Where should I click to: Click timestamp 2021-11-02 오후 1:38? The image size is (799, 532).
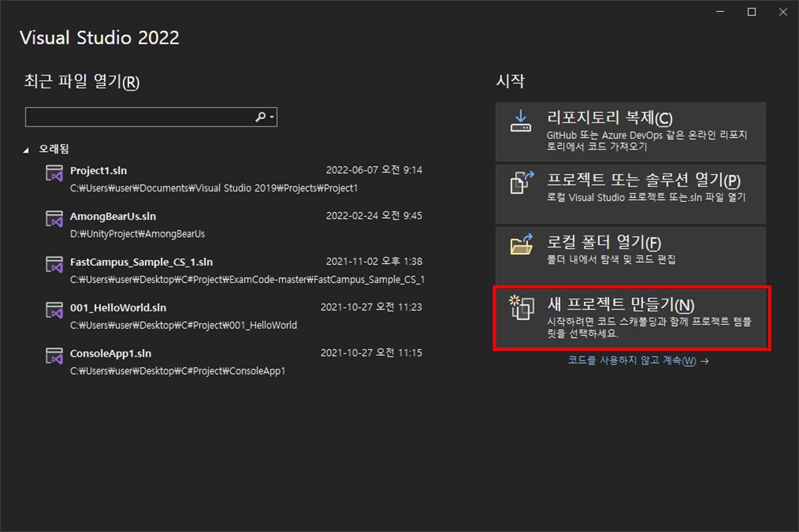[x=374, y=261]
